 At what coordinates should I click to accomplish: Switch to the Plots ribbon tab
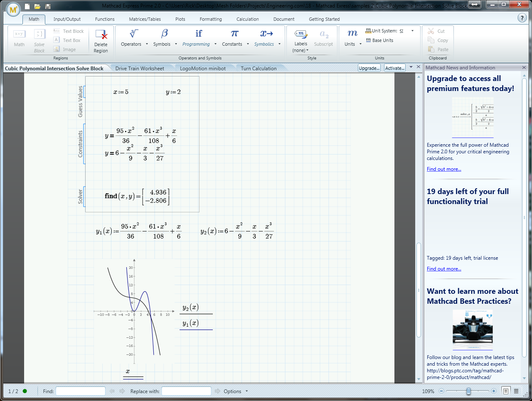pos(180,19)
